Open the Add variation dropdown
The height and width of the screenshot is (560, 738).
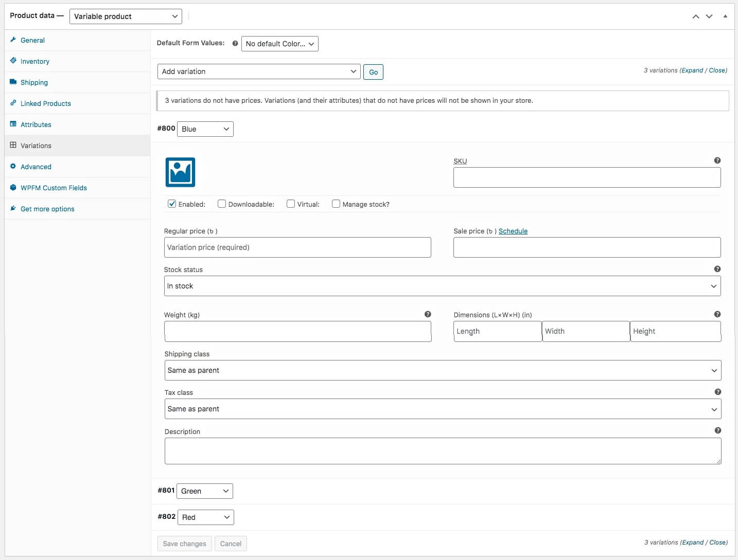click(x=258, y=71)
